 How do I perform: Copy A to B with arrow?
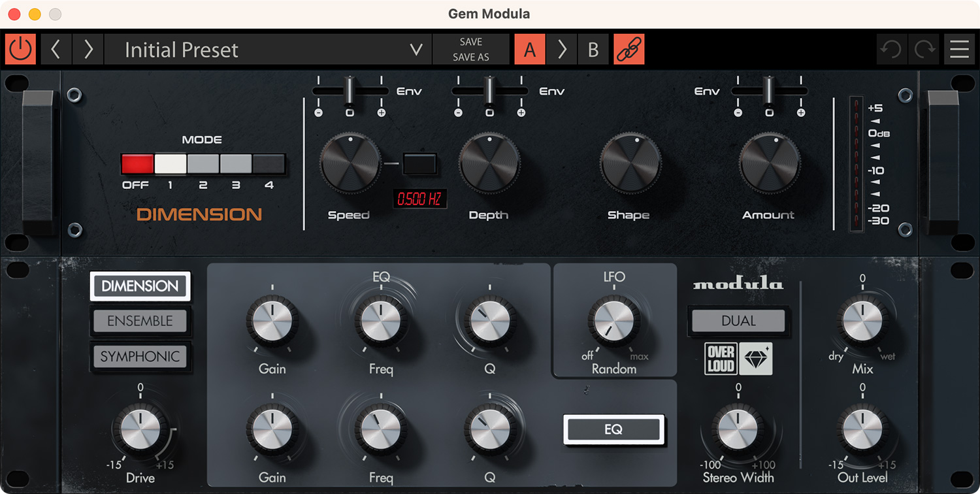(562, 50)
